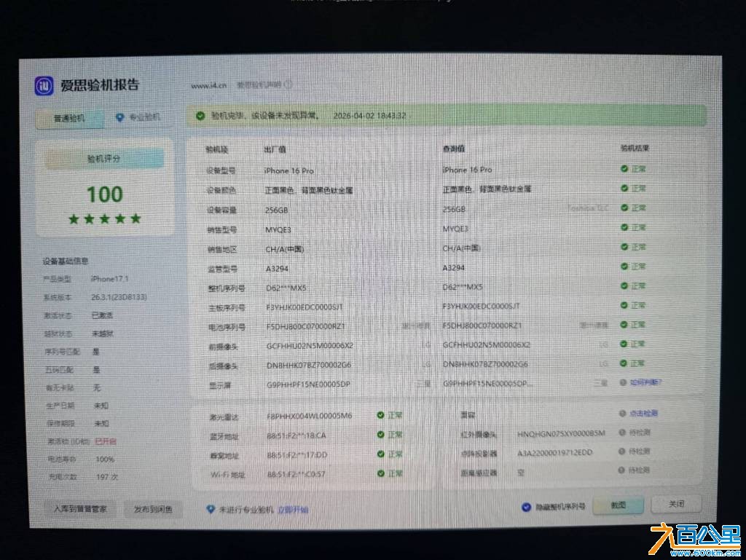Start face detection via 点击检测 link

[644, 413]
